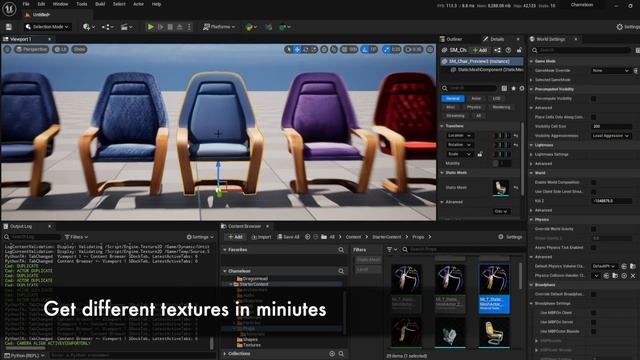Open the quick add to project icon
Viewport: 640px width, 360px height.
89,27
